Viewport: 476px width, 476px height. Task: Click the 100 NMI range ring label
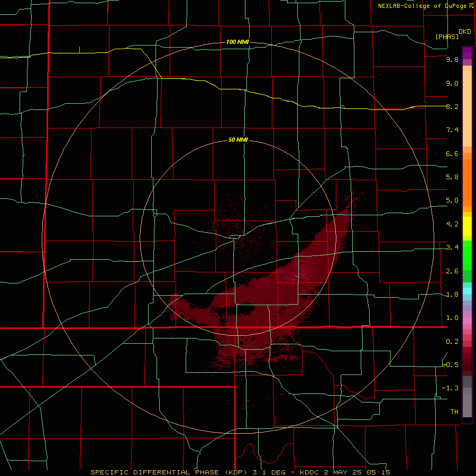(237, 42)
